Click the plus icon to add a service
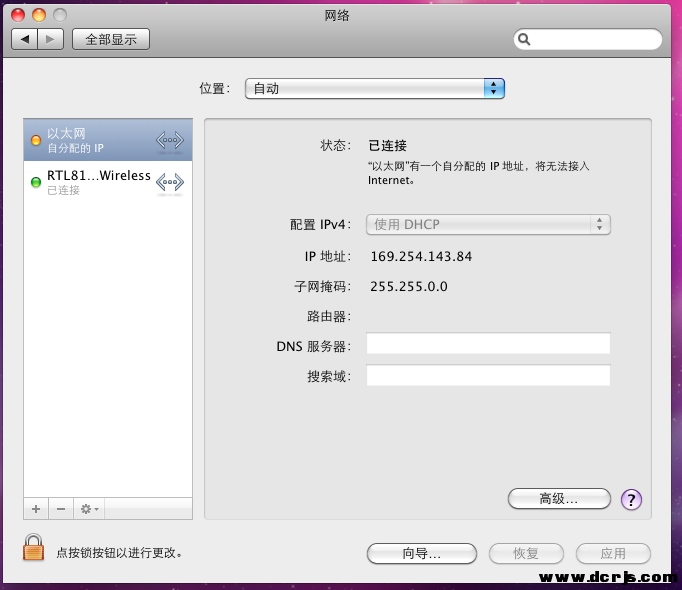This screenshot has width=682, height=590. pyautogui.click(x=36, y=509)
